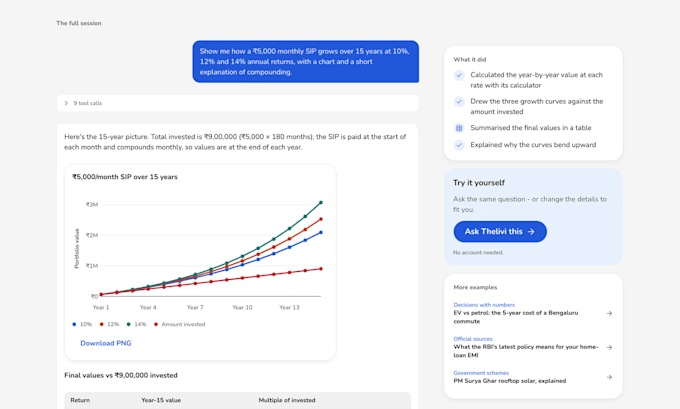Viewport: 680px width, 409px height.
Task: Click the 'Portfolio value' axis title
Action: point(77,249)
